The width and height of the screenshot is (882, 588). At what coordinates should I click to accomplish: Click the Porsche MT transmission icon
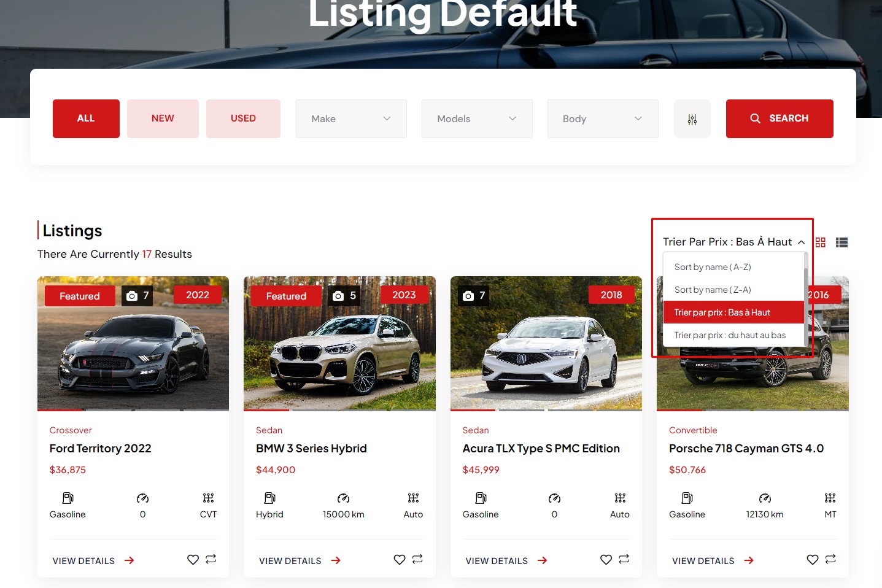830,498
